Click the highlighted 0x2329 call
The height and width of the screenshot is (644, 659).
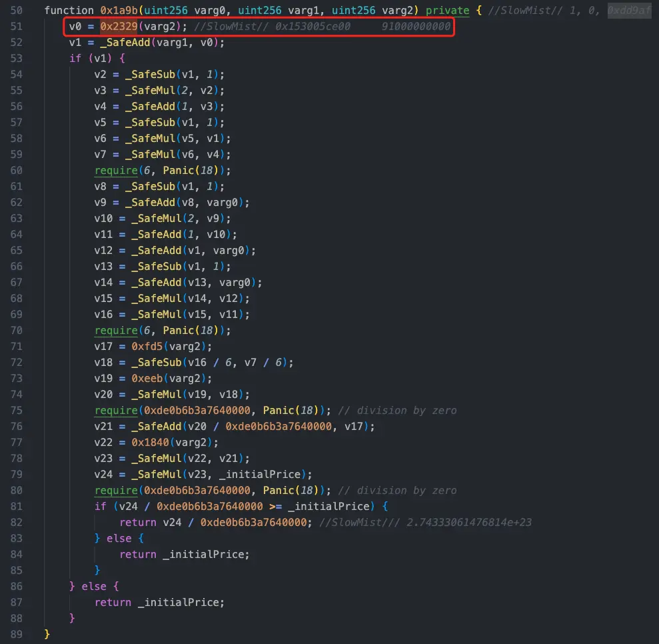click(119, 27)
